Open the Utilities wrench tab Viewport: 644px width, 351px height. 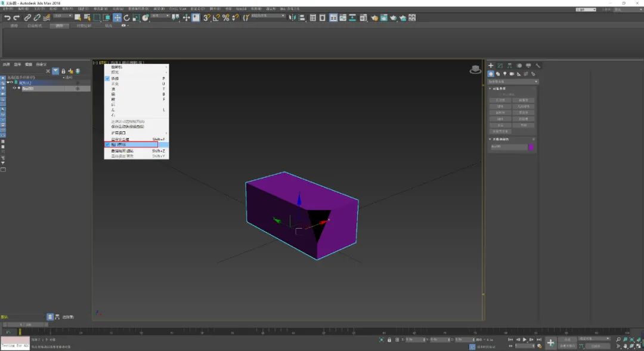(x=538, y=65)
